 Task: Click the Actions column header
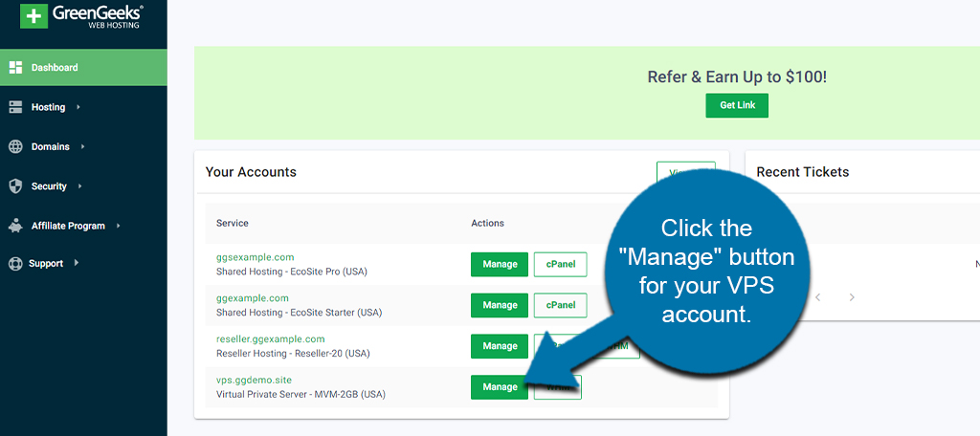[487, 223]
